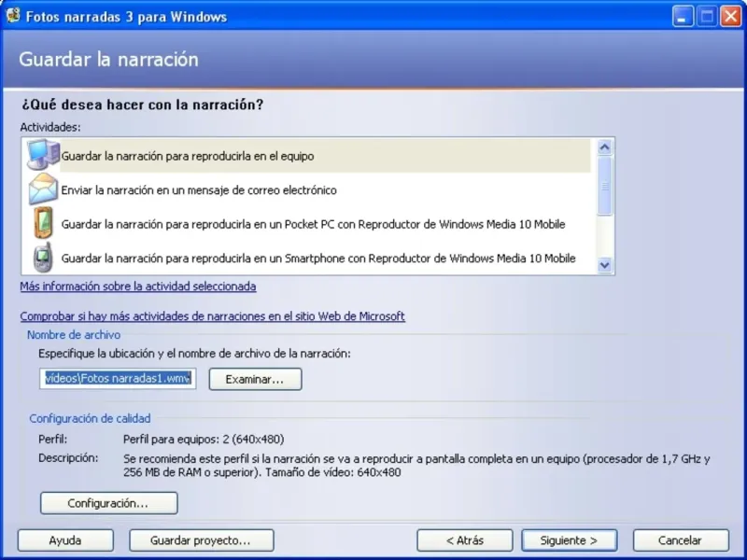Click the envelope icon for correo electrónico
This screenshot has height=560, width=747.
coord(43,189)
